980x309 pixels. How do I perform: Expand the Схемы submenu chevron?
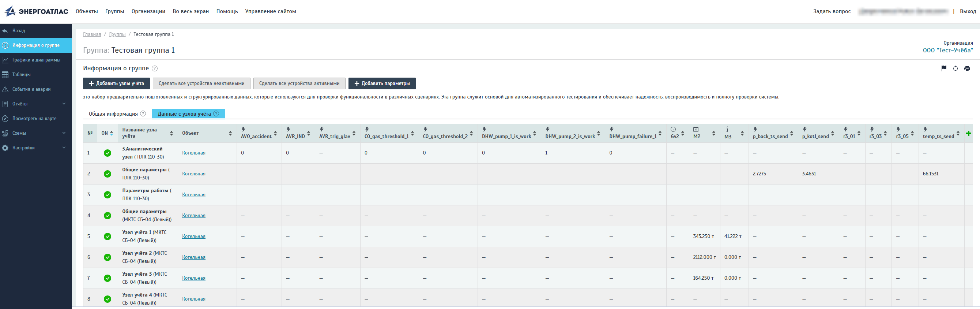pos(64,133)
